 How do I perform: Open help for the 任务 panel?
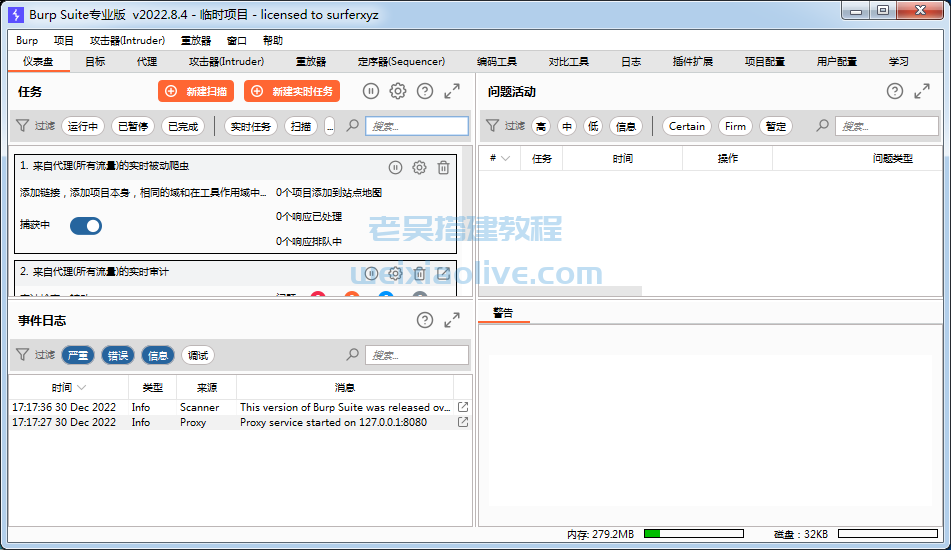pos(425,92)
